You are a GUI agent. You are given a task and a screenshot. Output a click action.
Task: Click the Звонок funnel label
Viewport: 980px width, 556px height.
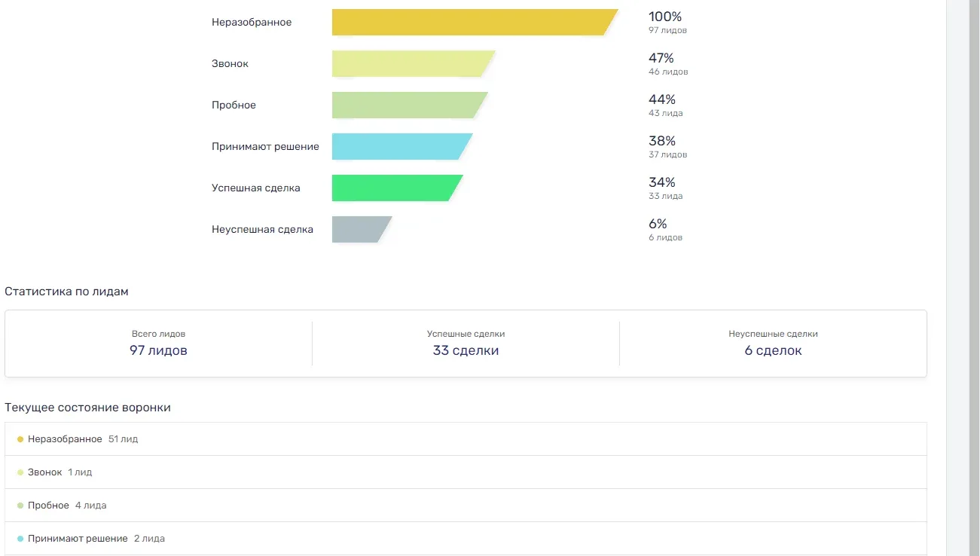point(230,64)
